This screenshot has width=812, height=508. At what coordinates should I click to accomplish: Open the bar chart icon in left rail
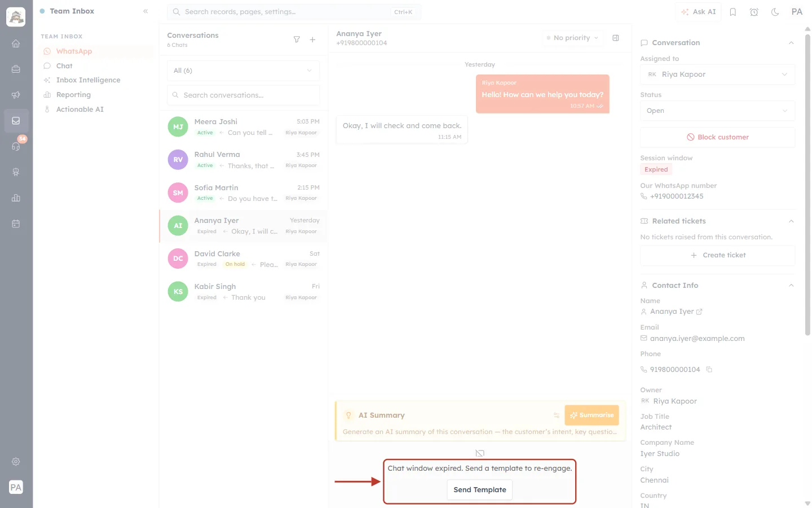coord(16,198)
